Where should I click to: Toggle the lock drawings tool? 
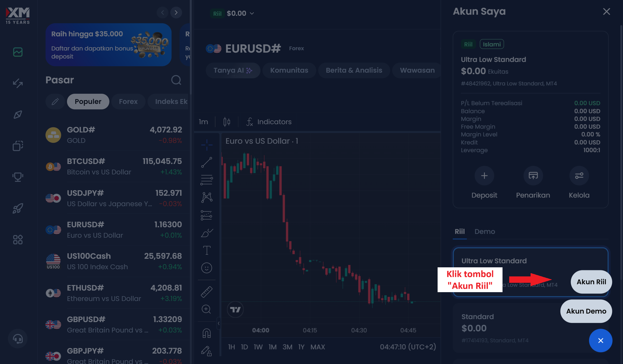click(x=207, y=351)
